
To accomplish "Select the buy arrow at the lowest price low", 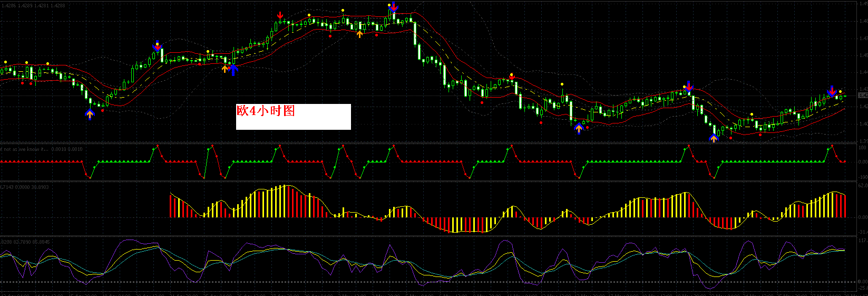I will tap(714, 138).
